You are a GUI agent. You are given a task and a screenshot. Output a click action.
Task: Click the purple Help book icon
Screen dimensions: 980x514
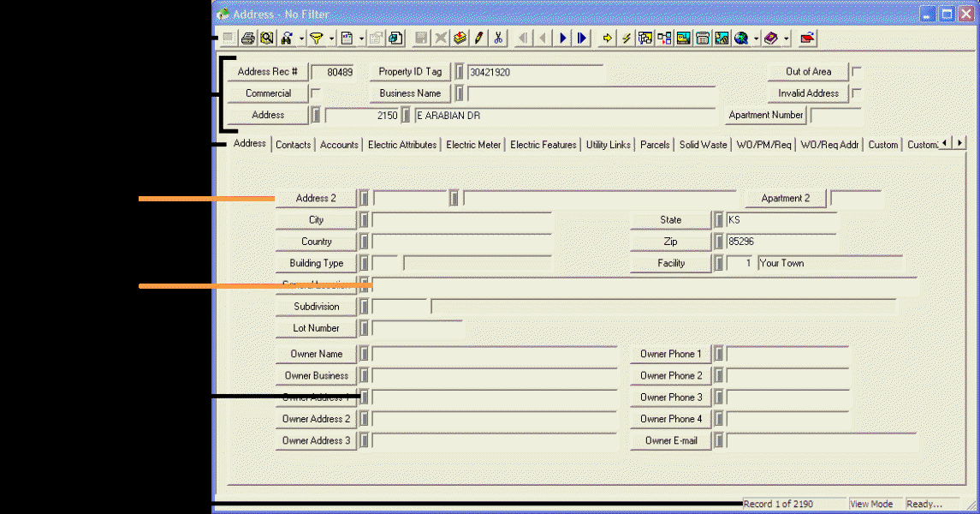tap(771, 39)
